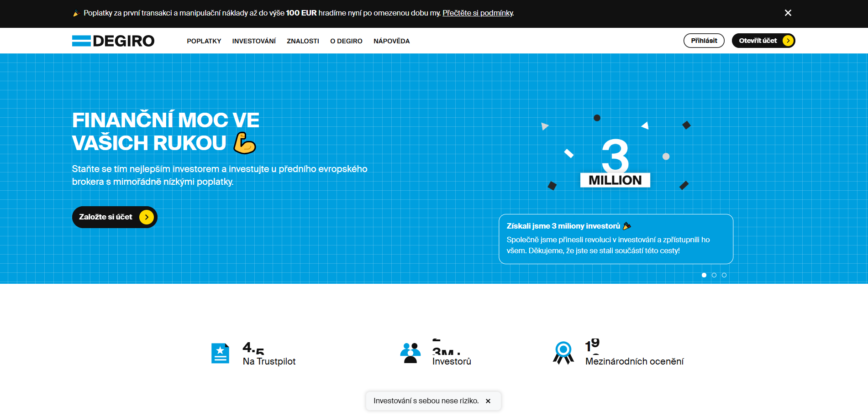
Task: Open the Poplatky menu
Action: point(204,41)
